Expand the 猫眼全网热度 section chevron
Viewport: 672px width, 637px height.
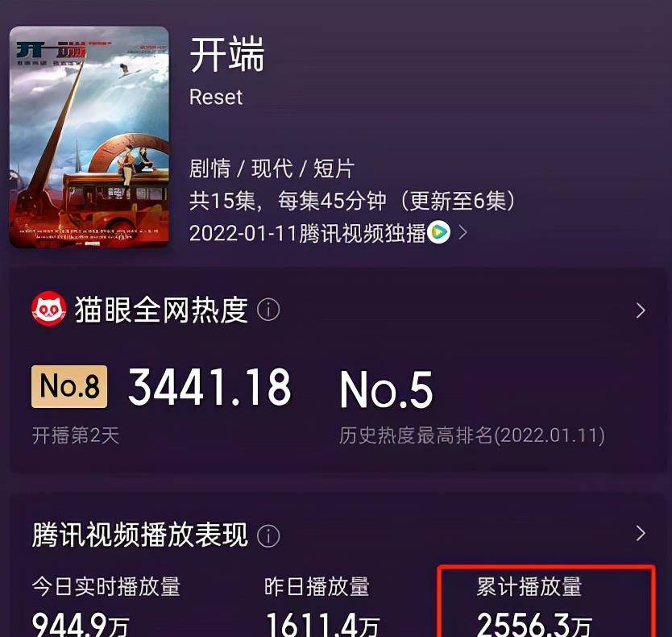(641, 310)
